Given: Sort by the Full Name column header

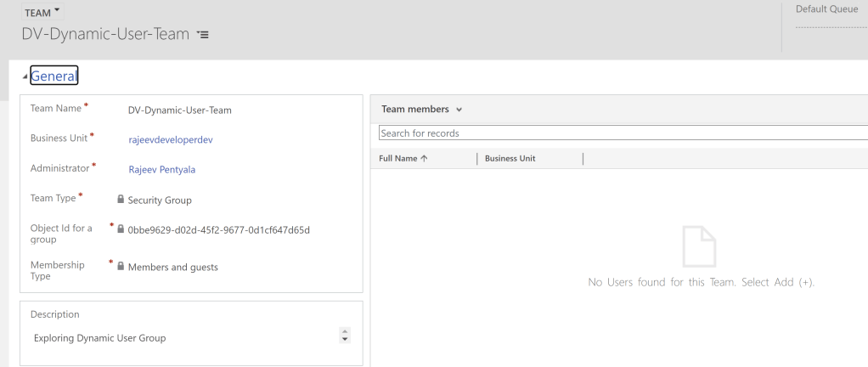Looking at the screenshot, I should [403, 159].
